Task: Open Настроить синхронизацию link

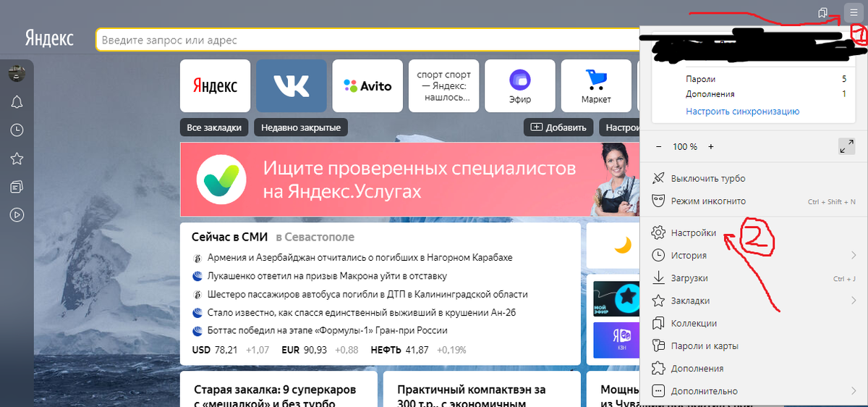Action: pos(742,111)
